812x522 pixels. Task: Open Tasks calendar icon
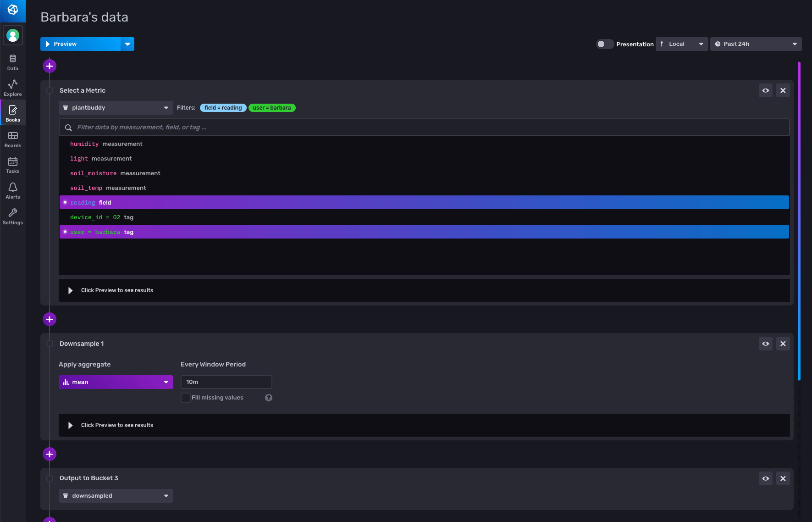coord(13,165)
